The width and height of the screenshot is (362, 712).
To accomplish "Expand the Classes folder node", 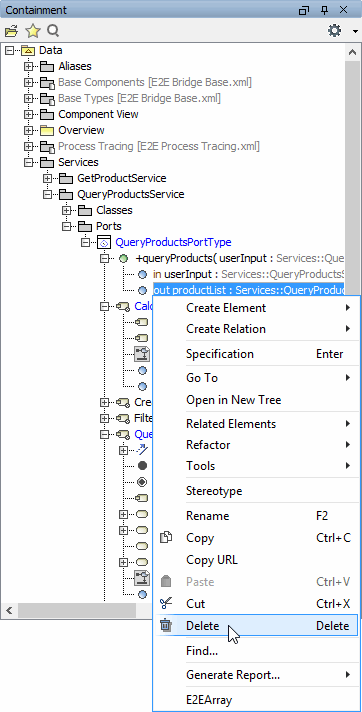I will coord(66,210).
